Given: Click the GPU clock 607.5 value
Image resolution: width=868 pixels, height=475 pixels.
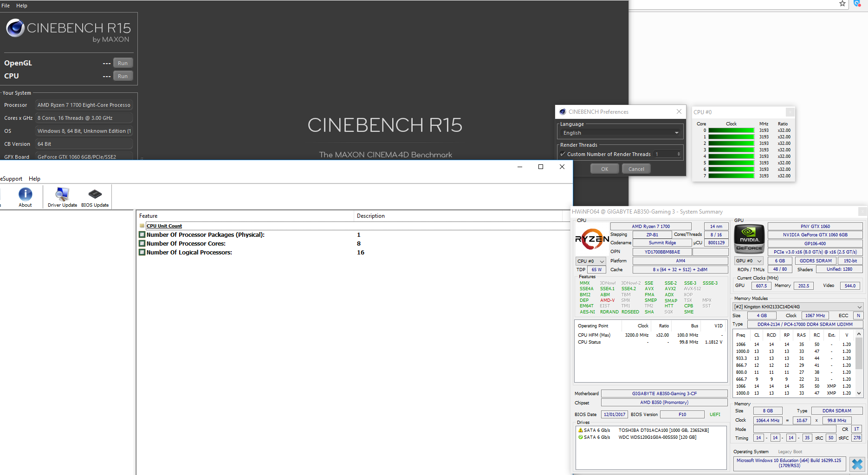Looking at the screenshot, I should point(761,286).
